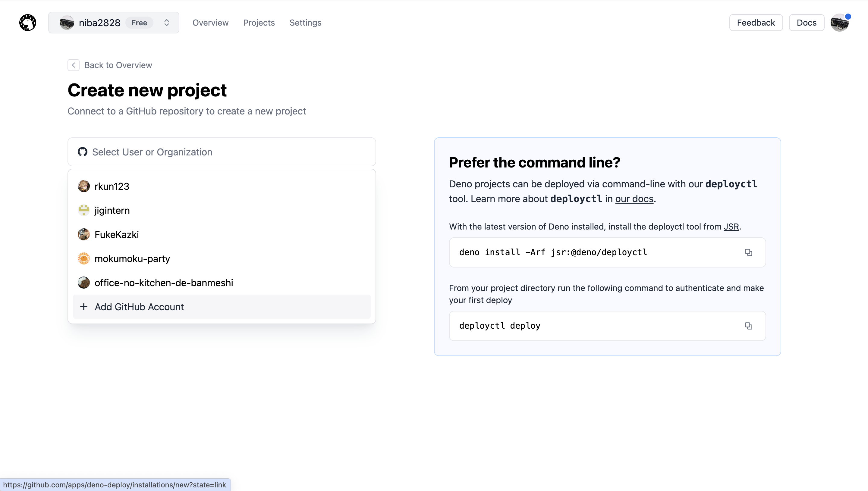Copy the deployctl deploy command
Screen dimensions: 868x491
(x=748, y=326)
